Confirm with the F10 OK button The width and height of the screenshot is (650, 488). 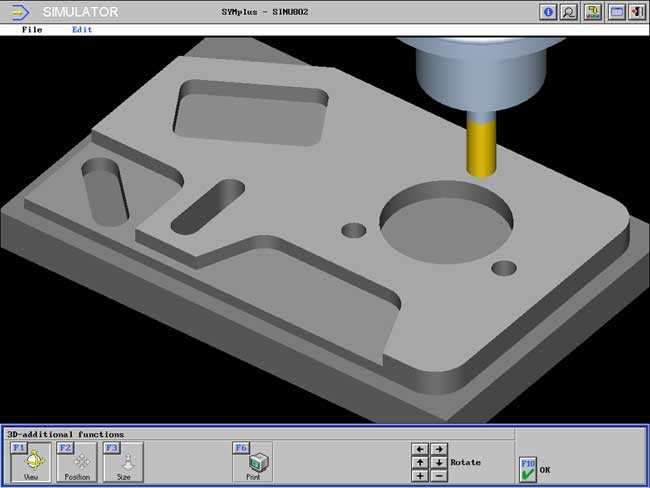point(528,468)
